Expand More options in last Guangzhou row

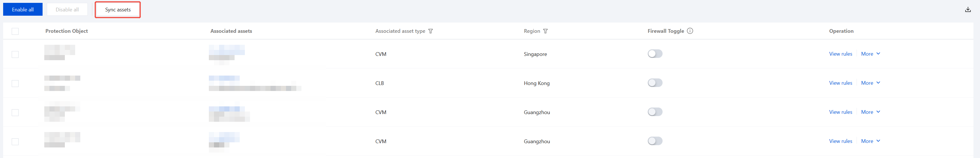coord(870,141)
